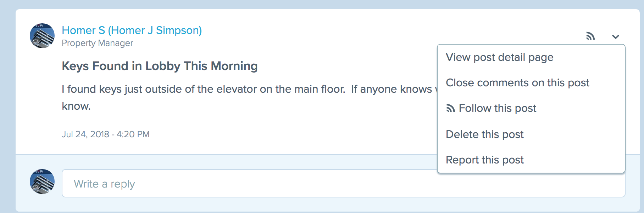Click the word "know." ending the post

76,106
